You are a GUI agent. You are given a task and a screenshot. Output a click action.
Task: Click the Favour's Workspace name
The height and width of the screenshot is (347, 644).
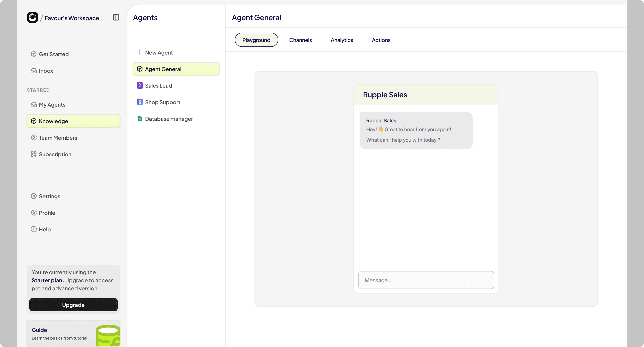72,18
